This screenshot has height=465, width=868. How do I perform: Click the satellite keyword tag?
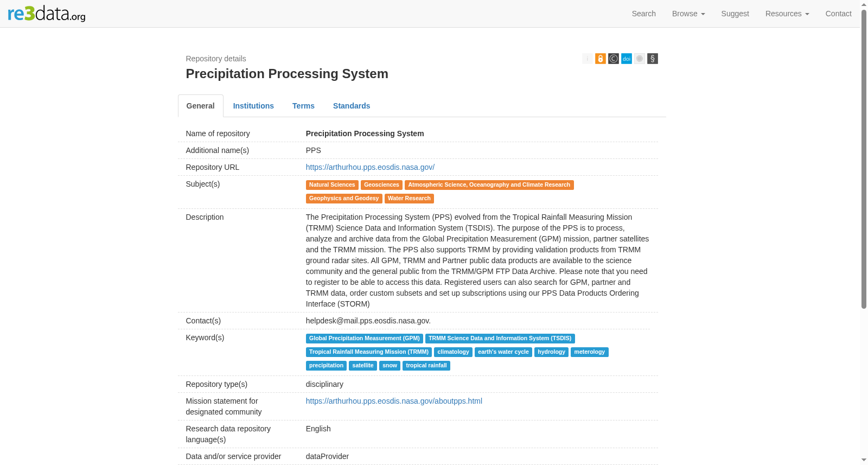[363, 366]
